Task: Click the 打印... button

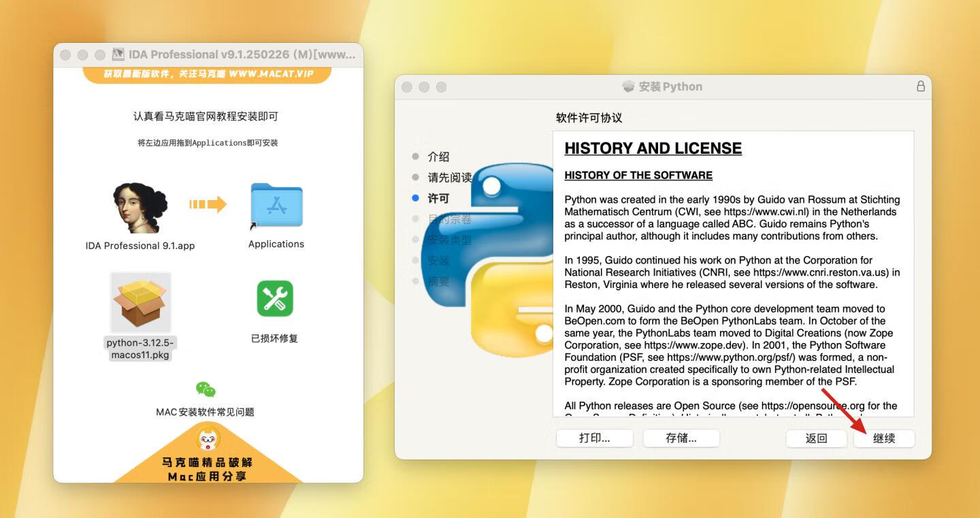Action: click(595, 438)
